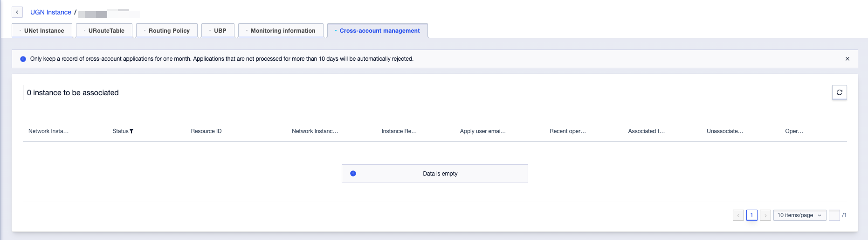The image size is (868, 240).
Task: Go to next page arrow
Action: (765, 215)
